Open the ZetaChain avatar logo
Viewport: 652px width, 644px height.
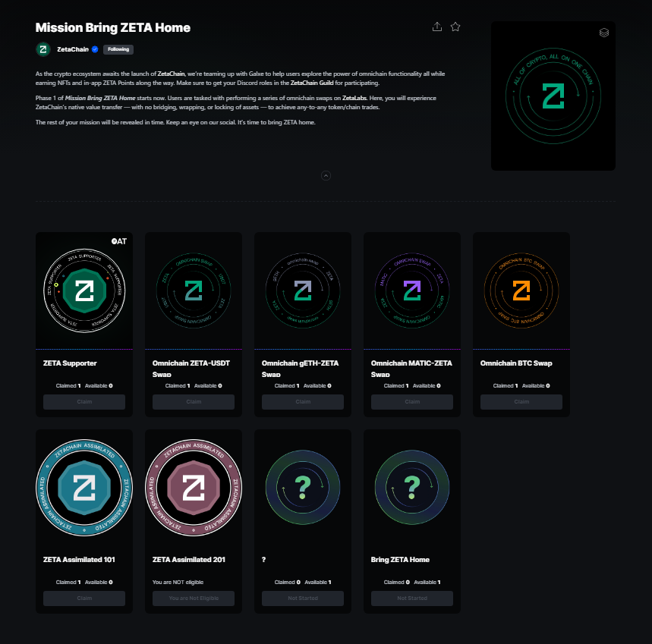click(43, 49)
